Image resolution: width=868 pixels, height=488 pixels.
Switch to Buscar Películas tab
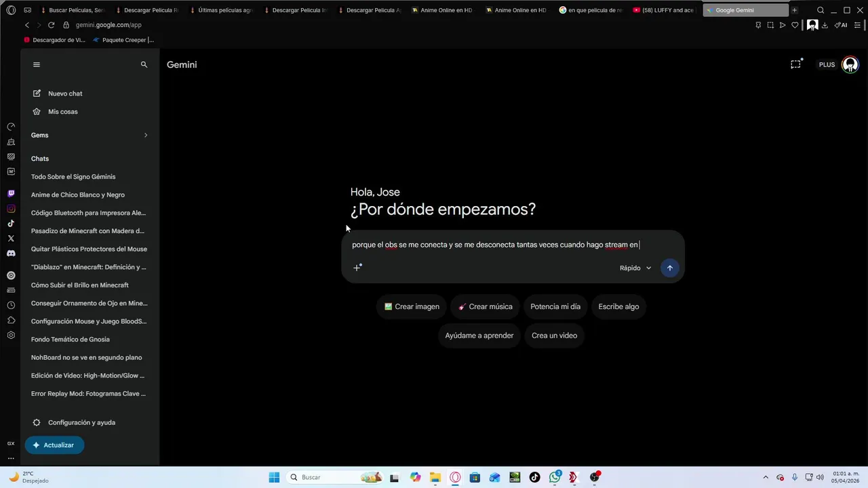pyautogui.click(x=73, y=10)
